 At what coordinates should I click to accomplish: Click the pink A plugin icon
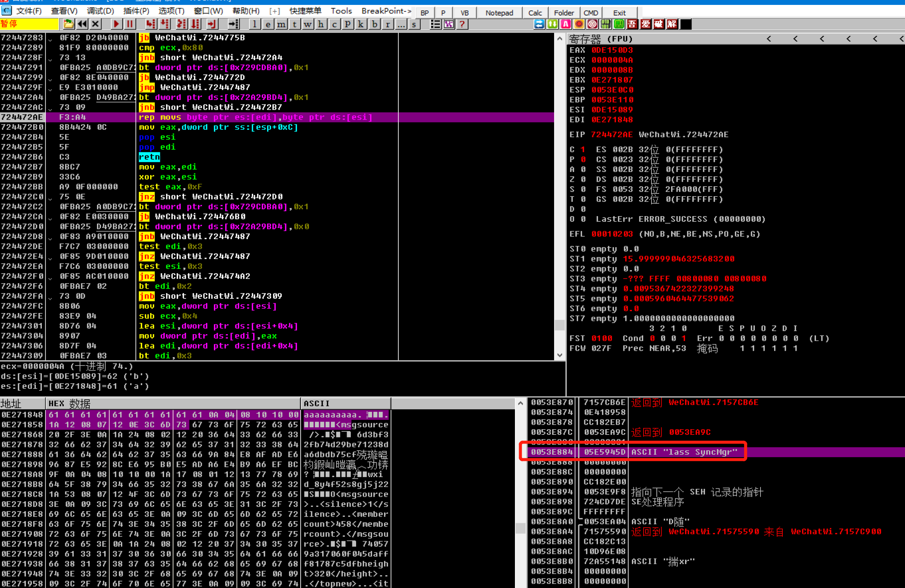(x=566, y=24)
